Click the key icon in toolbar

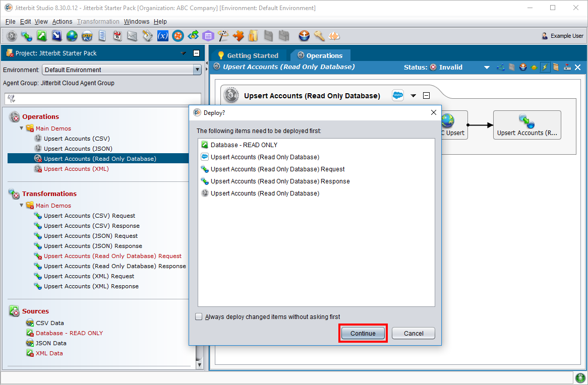point(319,36)
